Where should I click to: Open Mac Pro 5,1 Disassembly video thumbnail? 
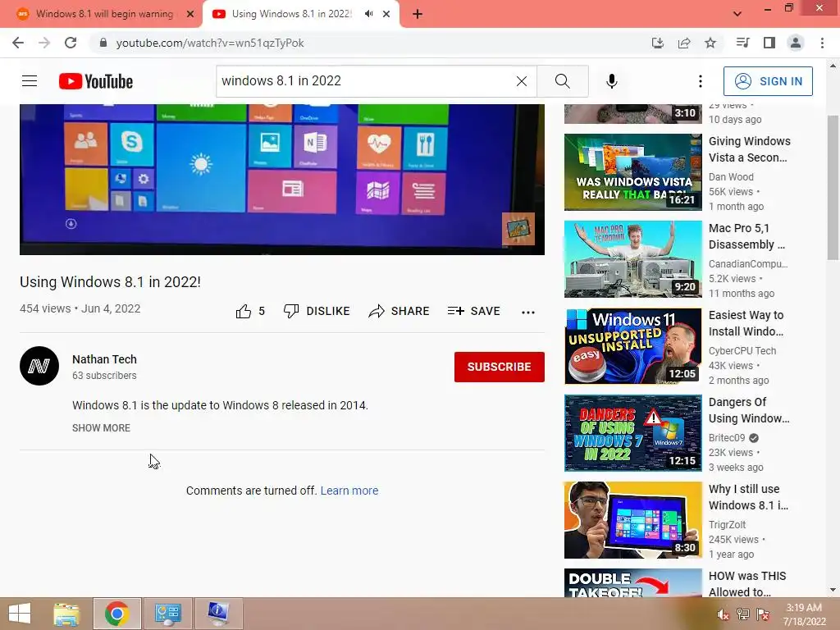(x=632, y=259)
